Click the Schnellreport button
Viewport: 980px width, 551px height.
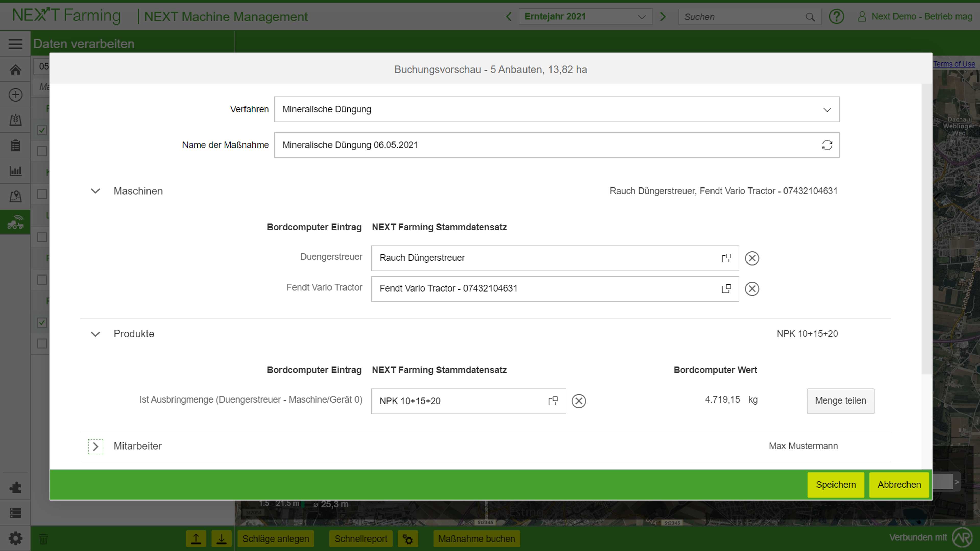click(x=361, y=539)
